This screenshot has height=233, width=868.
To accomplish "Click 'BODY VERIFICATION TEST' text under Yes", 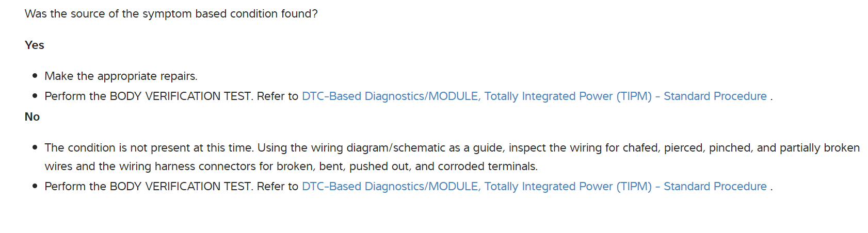I will click(180, 96).
